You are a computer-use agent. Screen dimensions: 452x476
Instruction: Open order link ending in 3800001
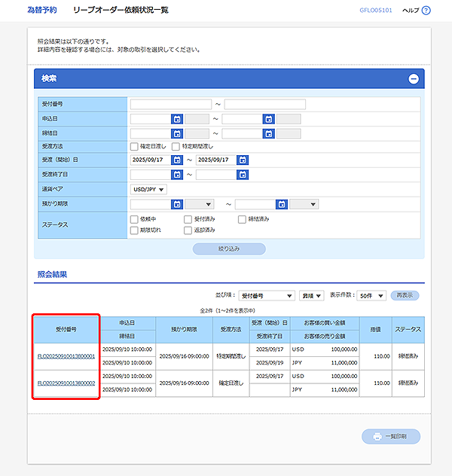(x=66, y=356)
